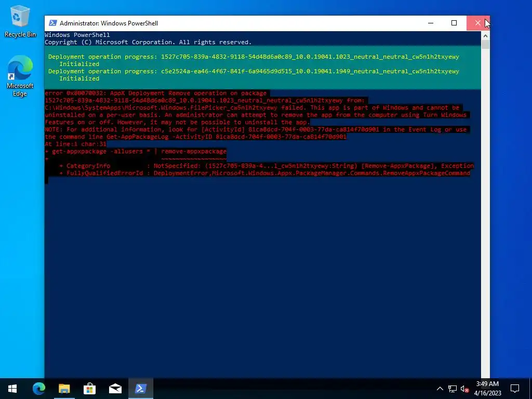The height and width of the screenshot is (399, 532).
Task: Show hidden system tray icons
Action: point(440,389)
